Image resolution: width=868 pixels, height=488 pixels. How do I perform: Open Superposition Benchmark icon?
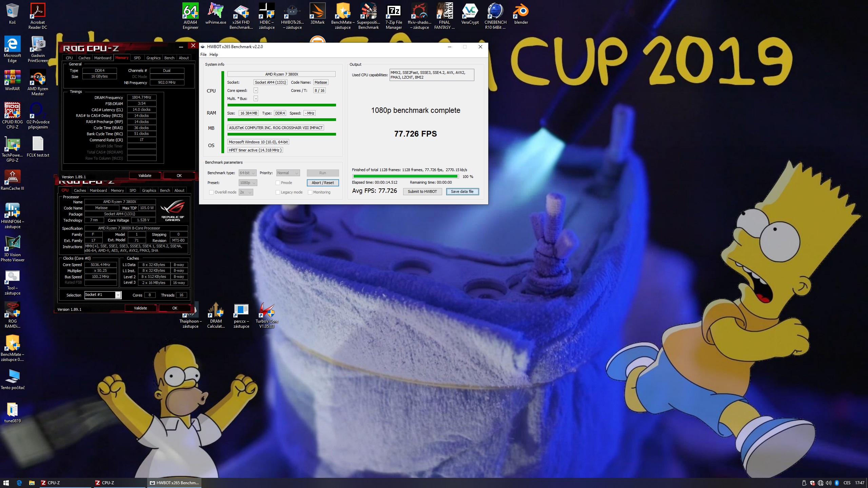[x=368, y=16]
